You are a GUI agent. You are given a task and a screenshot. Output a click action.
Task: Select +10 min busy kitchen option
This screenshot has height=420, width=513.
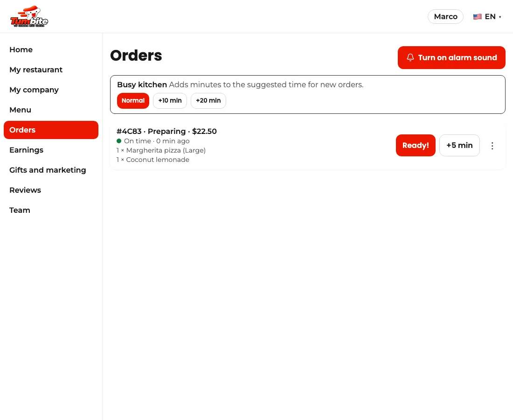tap(170, 100)
